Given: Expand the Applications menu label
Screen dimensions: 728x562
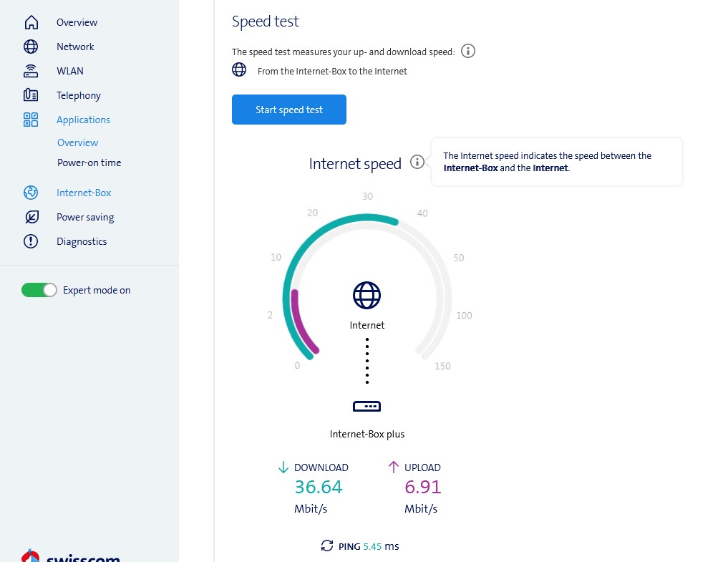Looking at the screenshot, I should click(x=84, y=120).
